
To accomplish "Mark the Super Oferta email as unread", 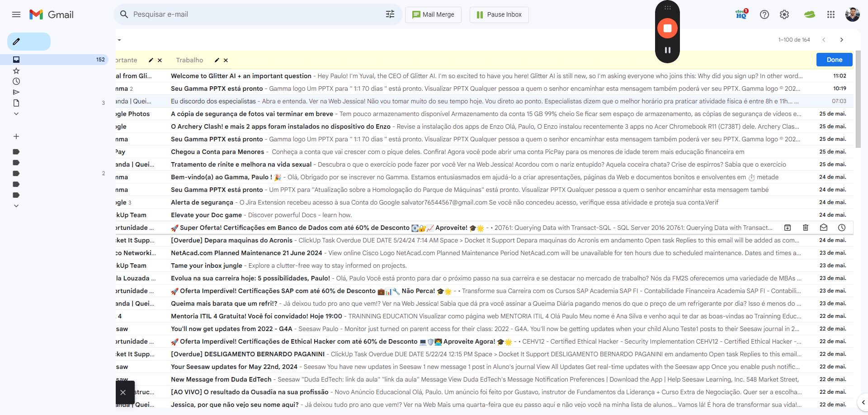I will pyautogui.click(x=824, y=228).
